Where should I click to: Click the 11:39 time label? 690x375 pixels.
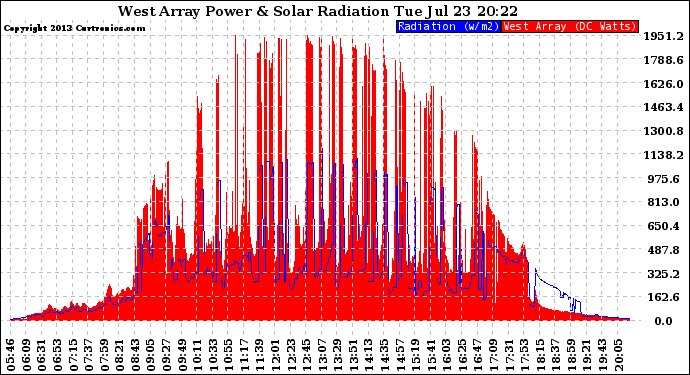[x=260, y=355]
